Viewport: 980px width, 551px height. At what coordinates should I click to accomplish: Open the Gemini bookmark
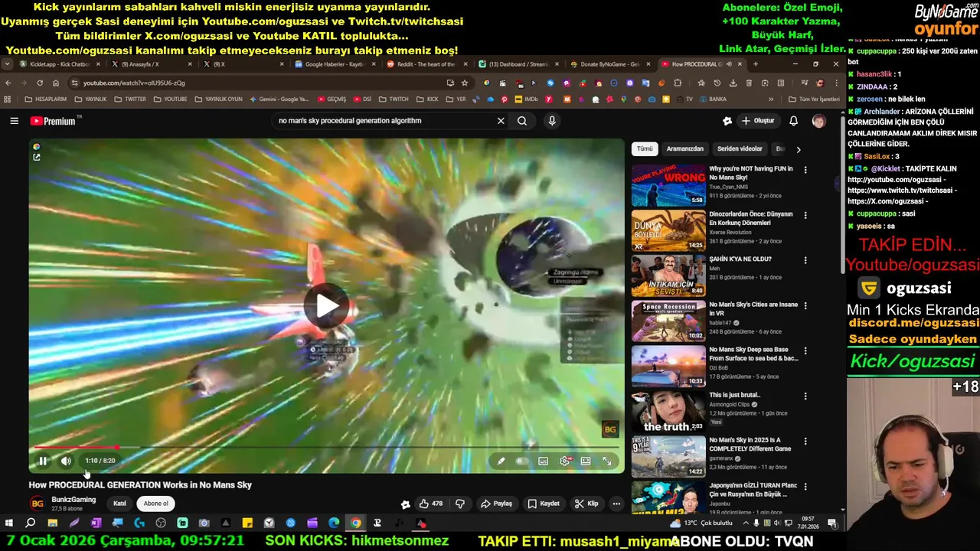click(x=278, y=99)
